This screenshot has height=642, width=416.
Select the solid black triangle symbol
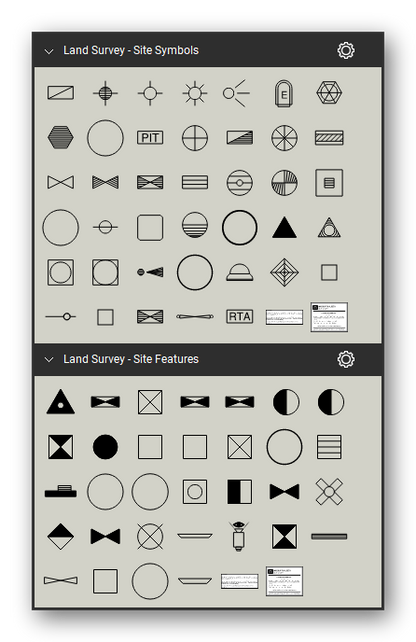pyautogui.click(x=284, y=228)
